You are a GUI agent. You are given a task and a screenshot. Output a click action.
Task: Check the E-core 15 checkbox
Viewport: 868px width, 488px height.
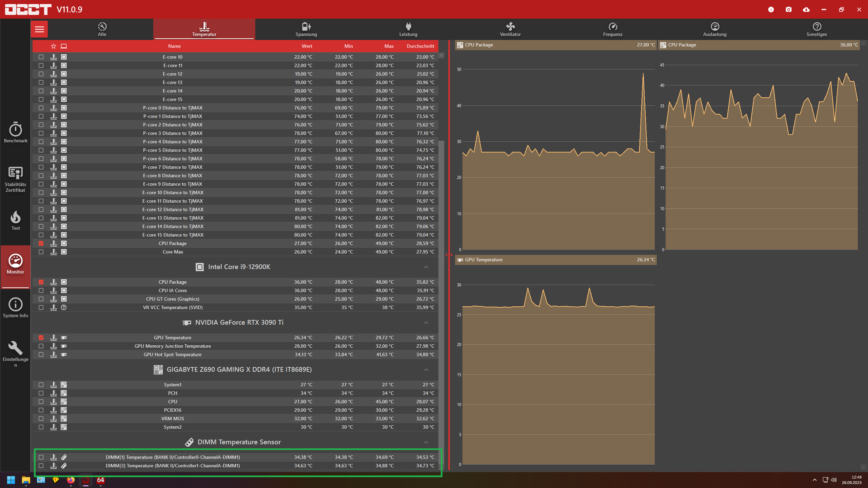coord(41,99)
